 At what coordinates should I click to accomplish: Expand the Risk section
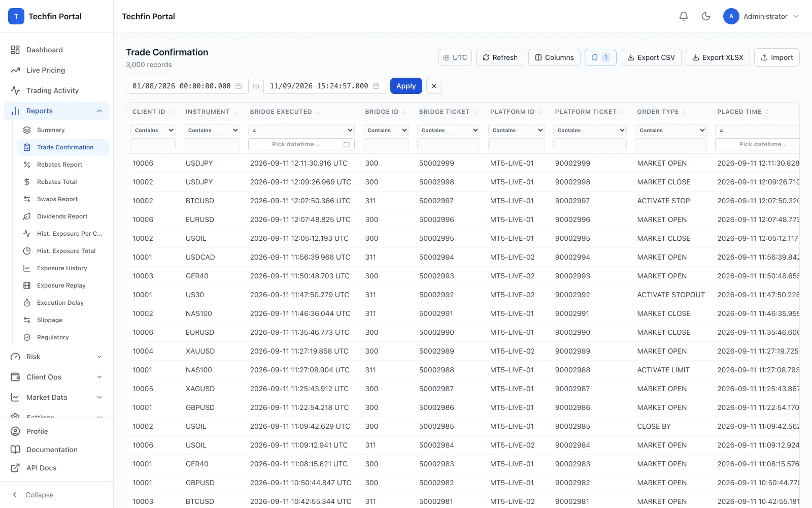click(x=56, y=357)
